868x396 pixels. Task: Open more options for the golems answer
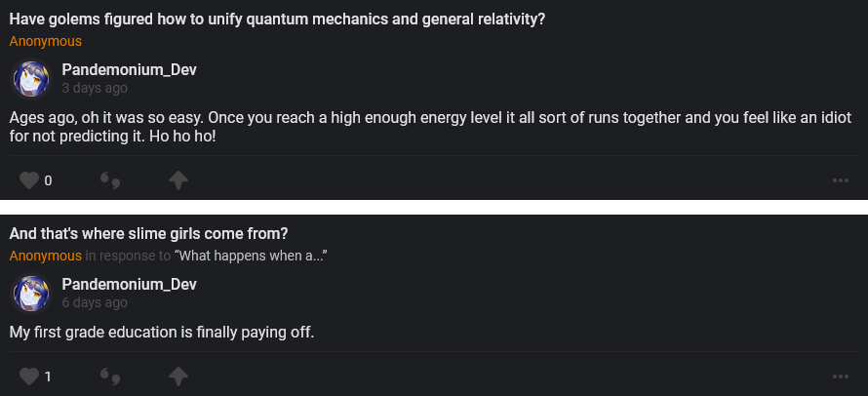[x=841, y=180]
